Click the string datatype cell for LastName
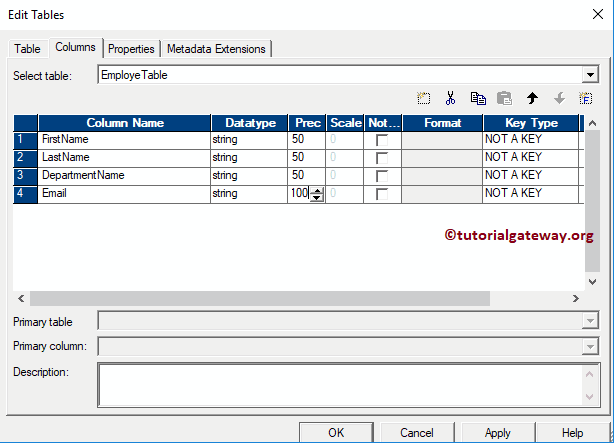 point(249,158)
